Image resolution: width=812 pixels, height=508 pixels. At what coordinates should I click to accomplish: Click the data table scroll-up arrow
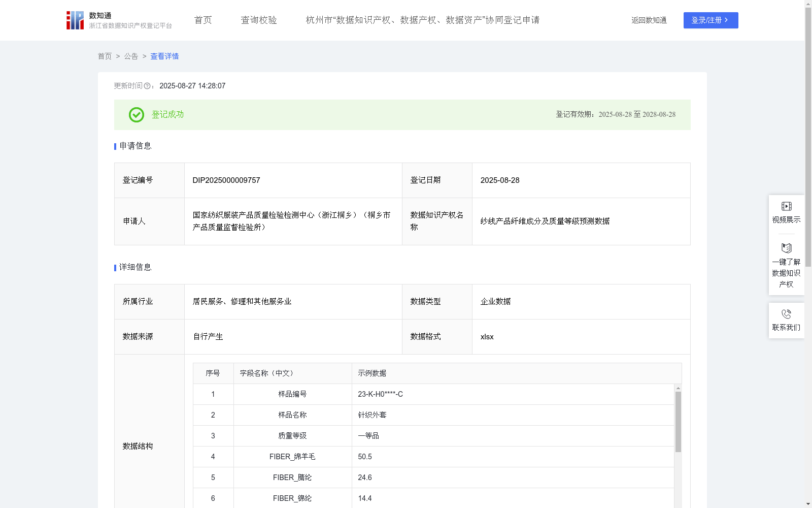click(x=678, y=388)
